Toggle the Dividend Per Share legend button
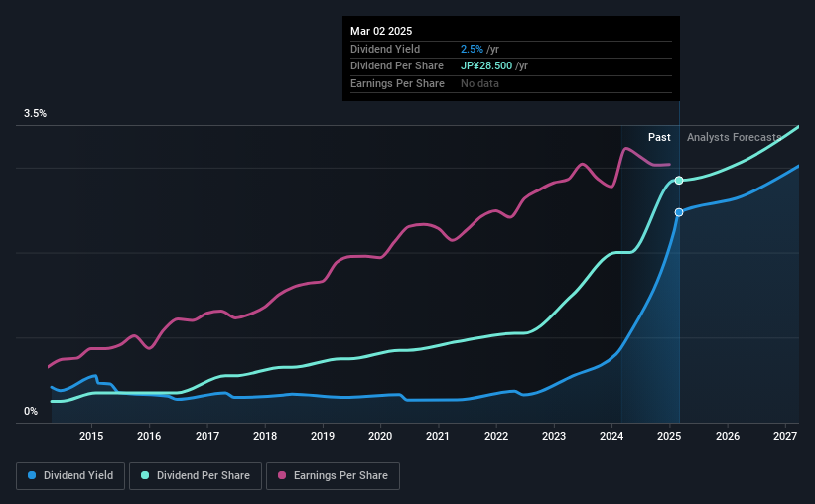815x504 pixels. click(x=196, y=476)
